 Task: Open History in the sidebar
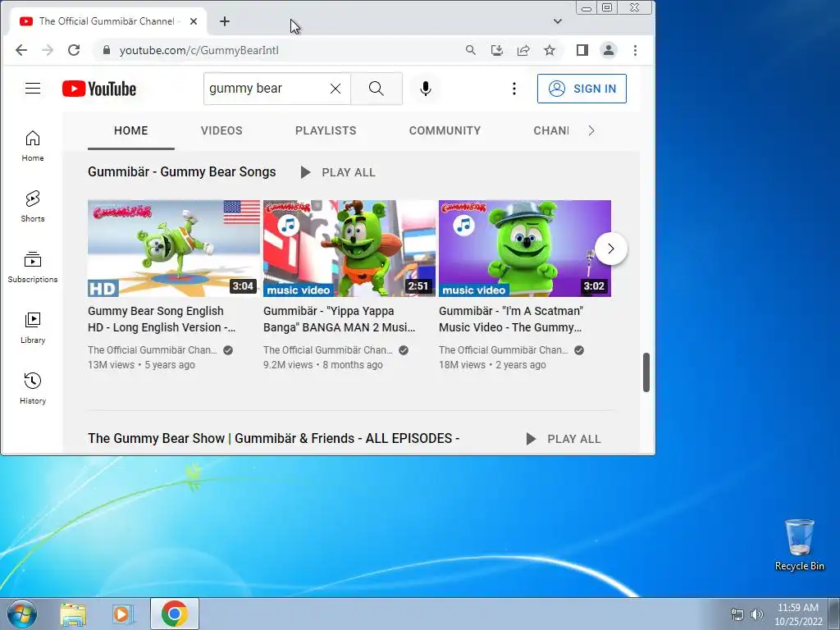click(33, 388)
